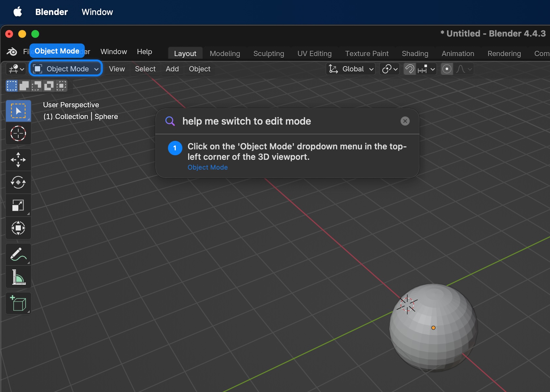
Task: Click the 'Collection | Sphere' text label
Action: pos(81,116)
